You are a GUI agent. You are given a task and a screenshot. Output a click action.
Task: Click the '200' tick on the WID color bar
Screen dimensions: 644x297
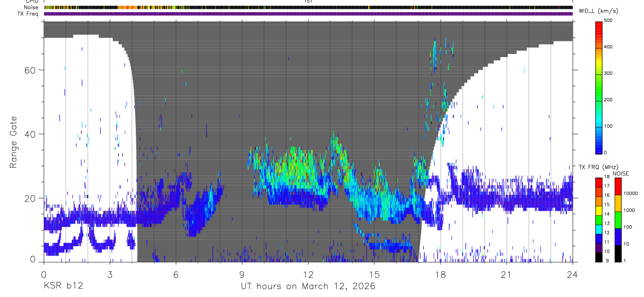608,100
